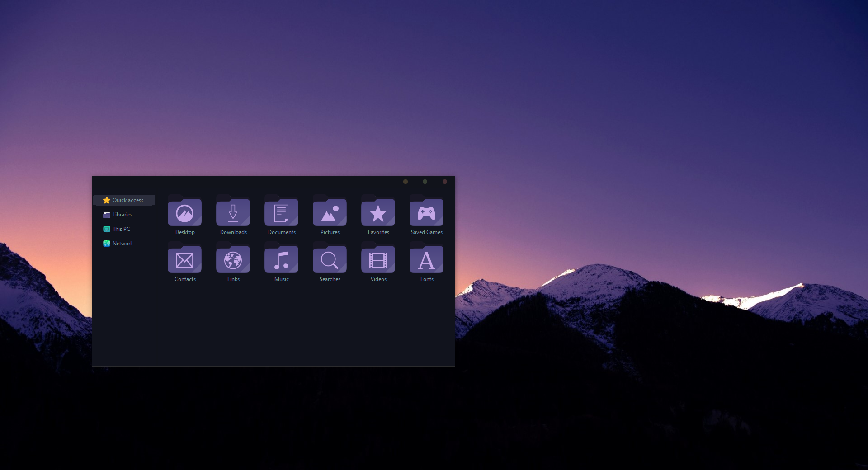Open the Saved Games folder
Image resolution: width=868 pixels, height=470 pixels.
(426, 212)
